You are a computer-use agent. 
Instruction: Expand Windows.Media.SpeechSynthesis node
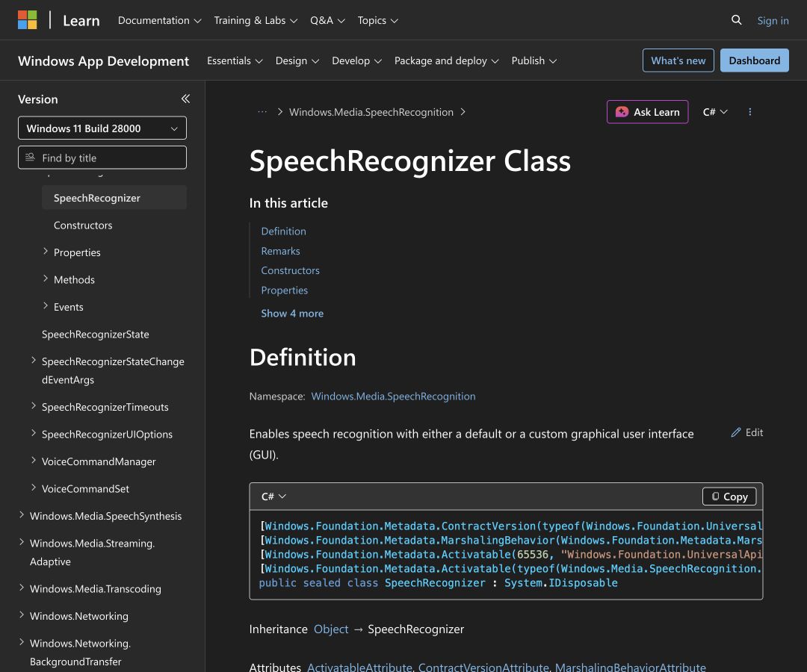point(22,515)
